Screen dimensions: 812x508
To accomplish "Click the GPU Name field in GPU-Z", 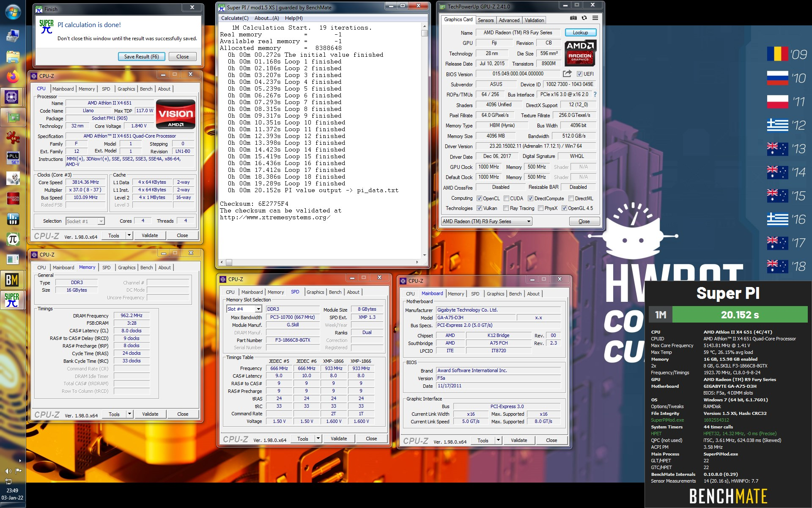I will pos(518,33).
